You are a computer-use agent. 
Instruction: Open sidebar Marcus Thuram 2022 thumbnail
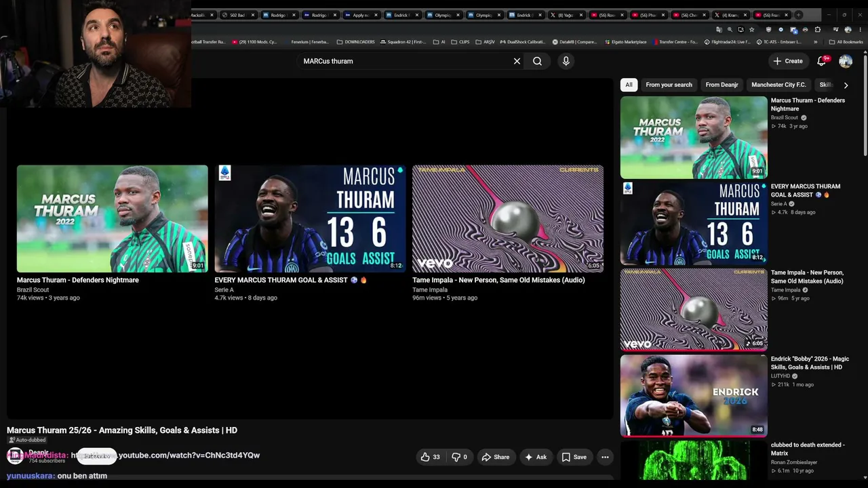pyautogui.click(x=694, y=138)
